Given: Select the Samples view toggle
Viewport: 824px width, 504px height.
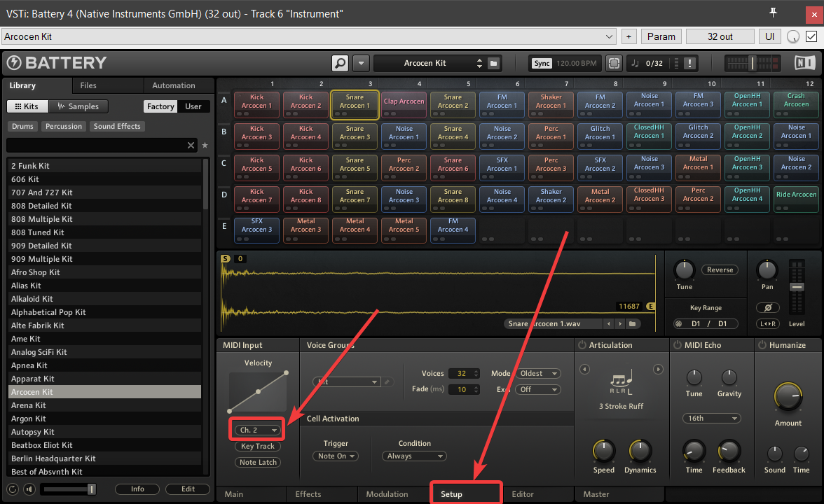Looking at the screenshot, I should [x=78, y=106].
